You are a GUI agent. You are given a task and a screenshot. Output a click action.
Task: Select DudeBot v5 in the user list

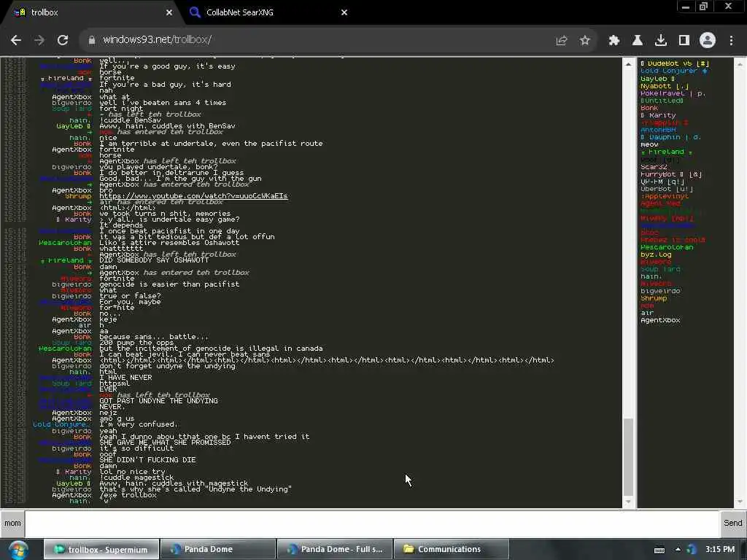click(x=674, y=63)
